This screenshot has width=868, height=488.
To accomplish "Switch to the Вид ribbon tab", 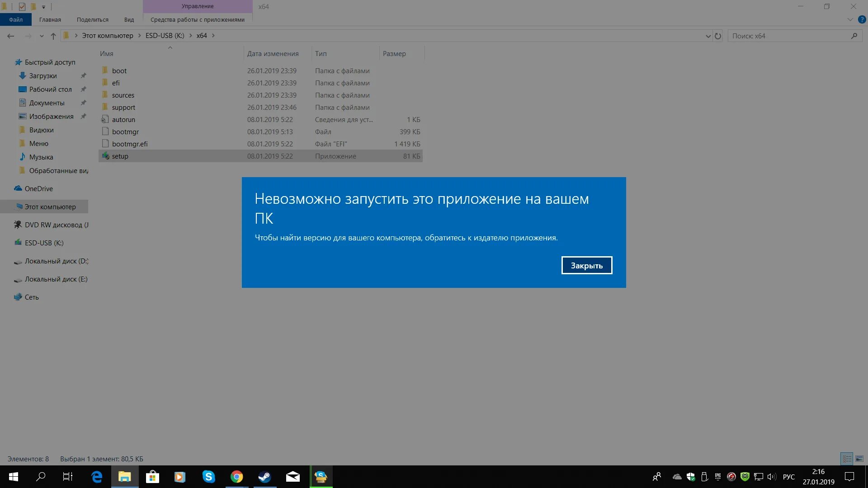I will (129, 19).
